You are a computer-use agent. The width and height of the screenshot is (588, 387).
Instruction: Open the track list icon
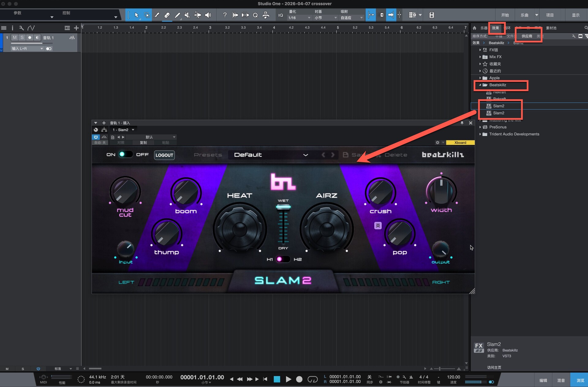pyautogui.click(x=4, y=28)
